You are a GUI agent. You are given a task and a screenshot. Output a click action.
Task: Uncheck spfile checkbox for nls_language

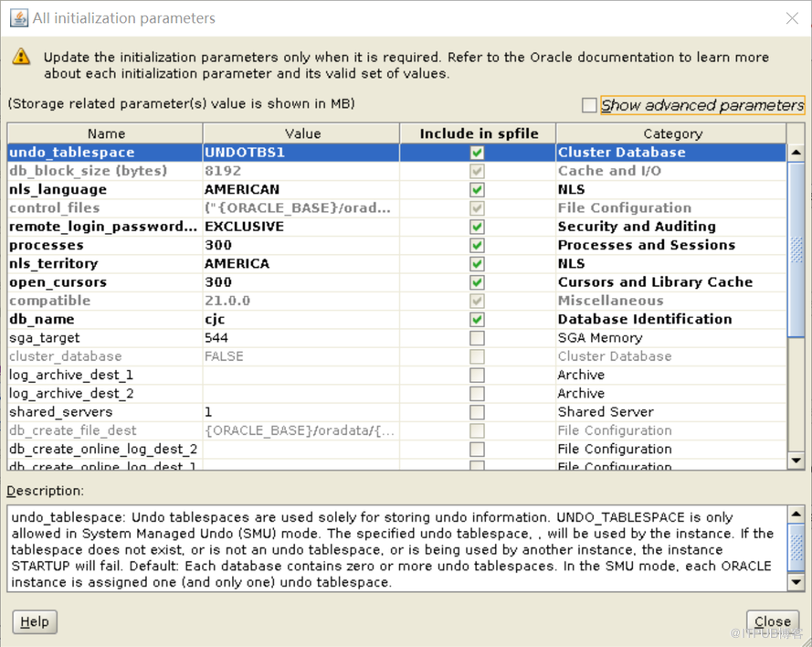477,190
